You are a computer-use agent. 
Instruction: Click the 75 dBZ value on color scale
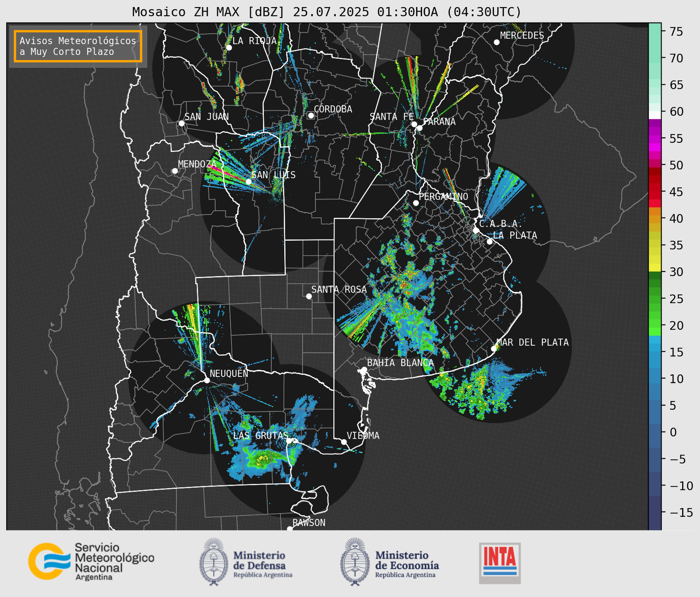(676, 32)
